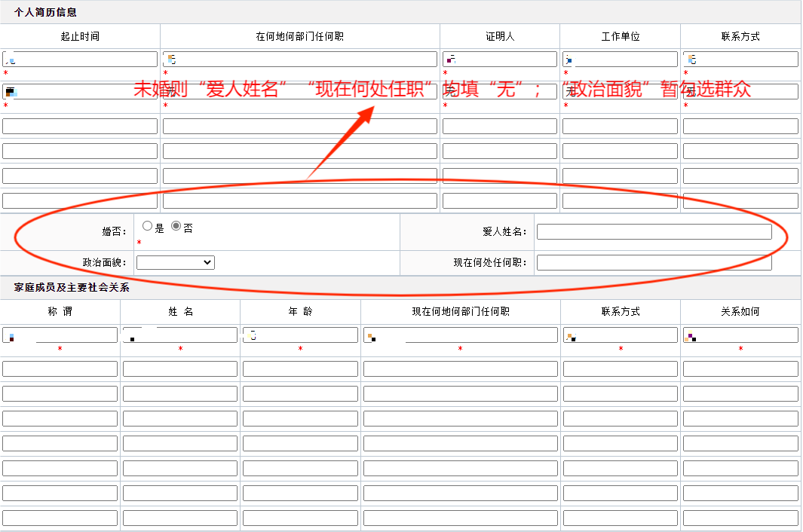Image resolution: width=803 pixels, height=532 pixels.
Task: Click second row 工作单位 field in resume
Action: 620,92
